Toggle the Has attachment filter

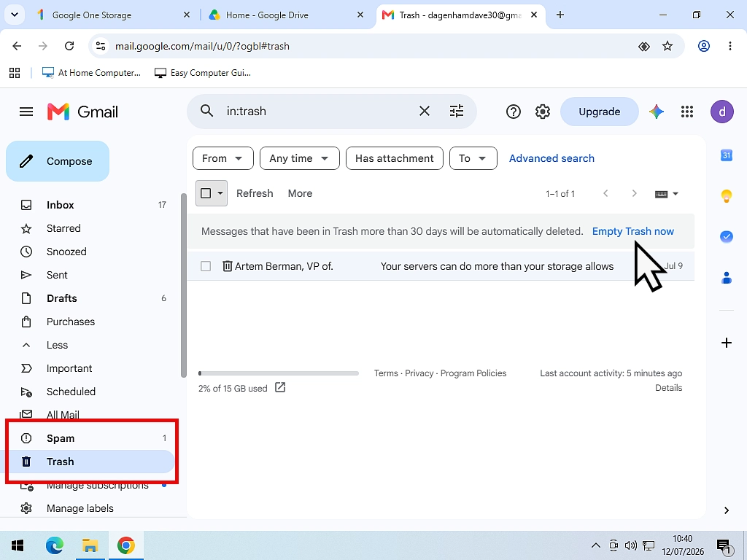395,158
